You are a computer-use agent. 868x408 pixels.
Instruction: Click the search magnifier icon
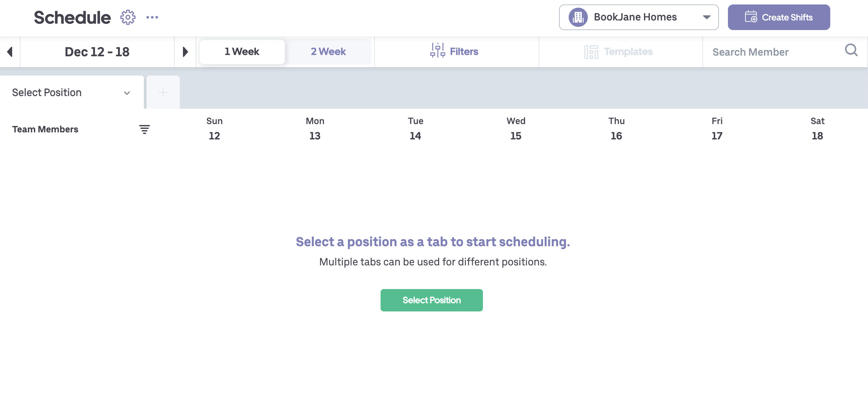tap(851, 51)
